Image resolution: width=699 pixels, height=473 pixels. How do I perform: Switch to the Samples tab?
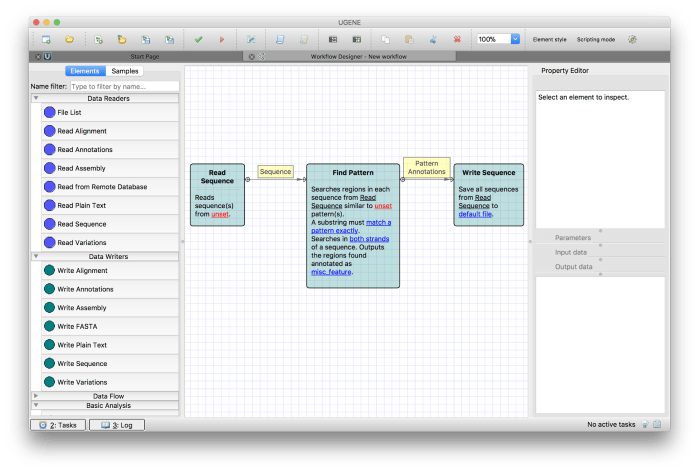125,71
